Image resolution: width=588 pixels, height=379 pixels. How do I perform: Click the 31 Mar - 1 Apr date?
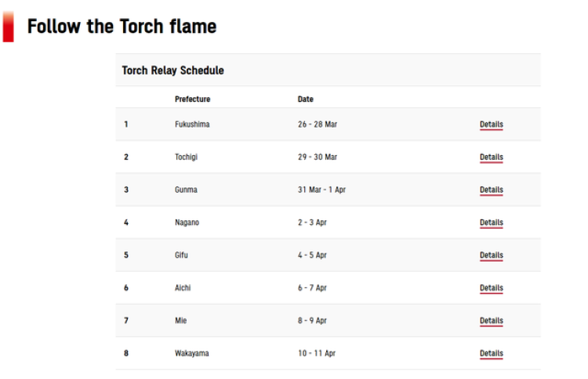[x=321, y=189]
